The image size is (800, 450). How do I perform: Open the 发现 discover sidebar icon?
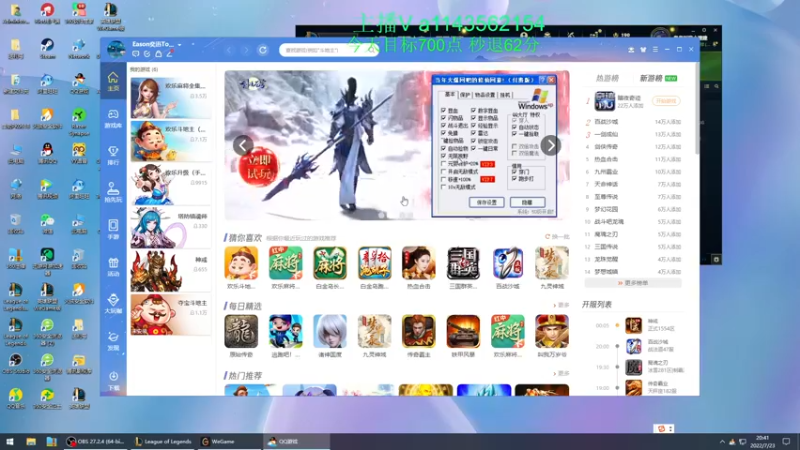[113, 341]
